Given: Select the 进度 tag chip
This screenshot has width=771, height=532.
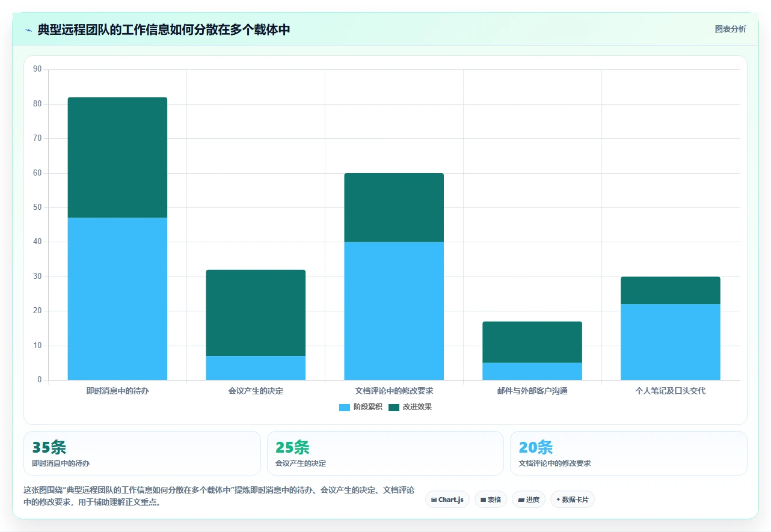Looking at the screenshot, I should [x=529, y=500].
